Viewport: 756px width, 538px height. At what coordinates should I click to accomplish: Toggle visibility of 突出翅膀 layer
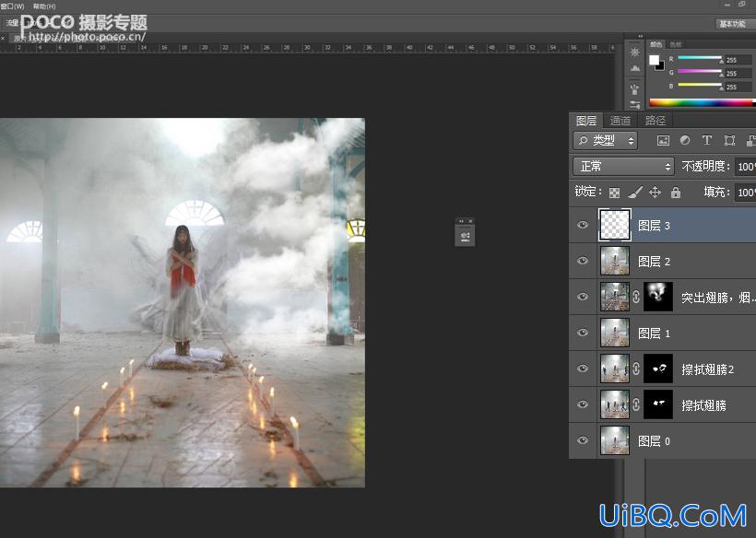point(583,297)
